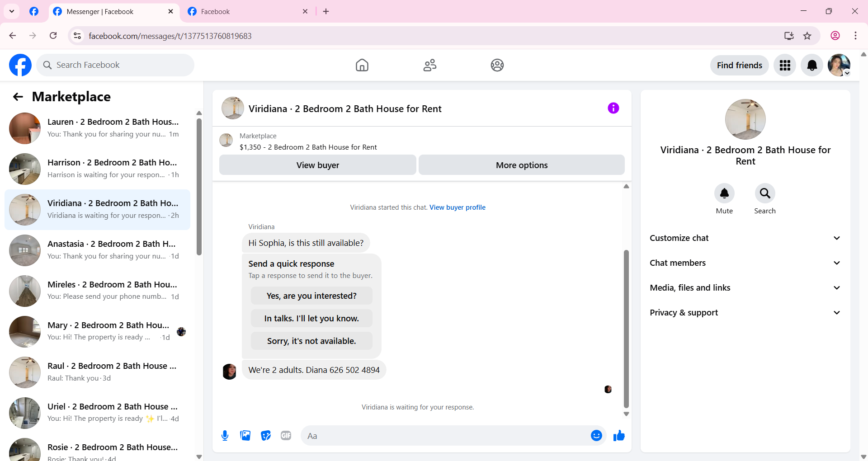Send a thumbs-up like
The height and width of the screenshot is (461, 868).
(619, 436)
